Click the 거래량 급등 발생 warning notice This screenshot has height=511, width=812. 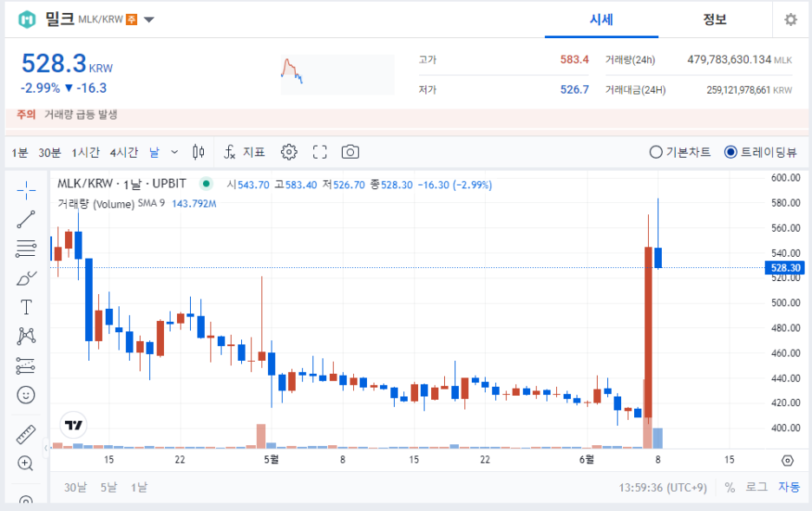click(x=81, y=115)
